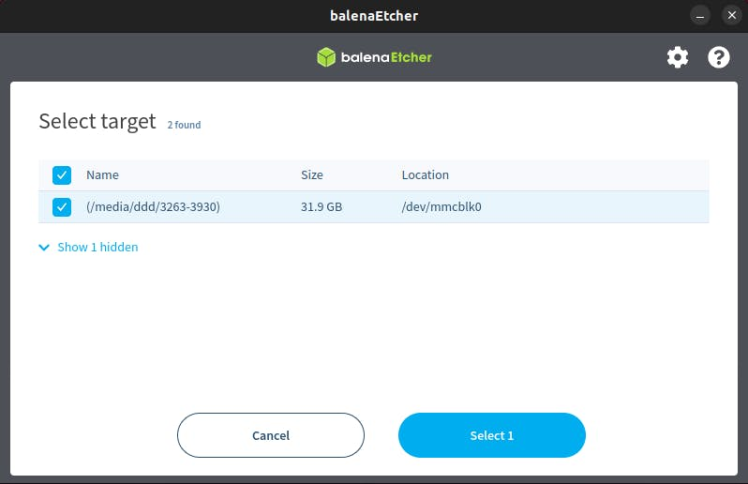This screenshot has height=484, width=748.
Task: Click the Size column header
Action: (x=312, y=175)
